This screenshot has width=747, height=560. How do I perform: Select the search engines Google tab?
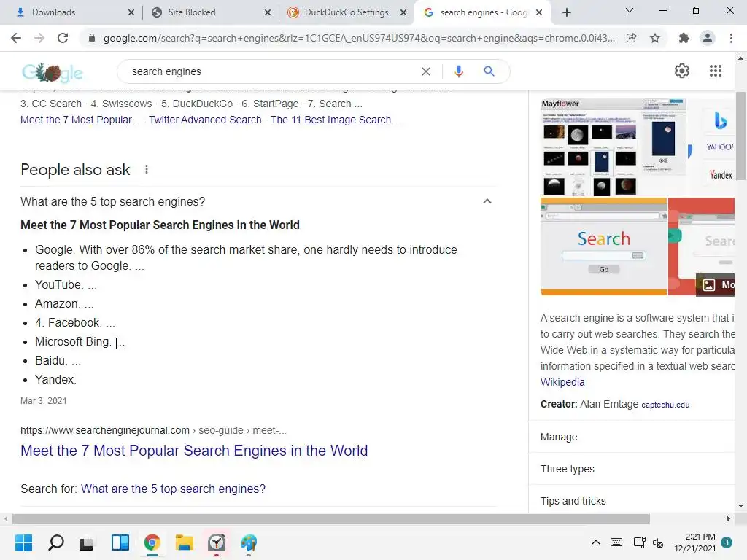483,12
